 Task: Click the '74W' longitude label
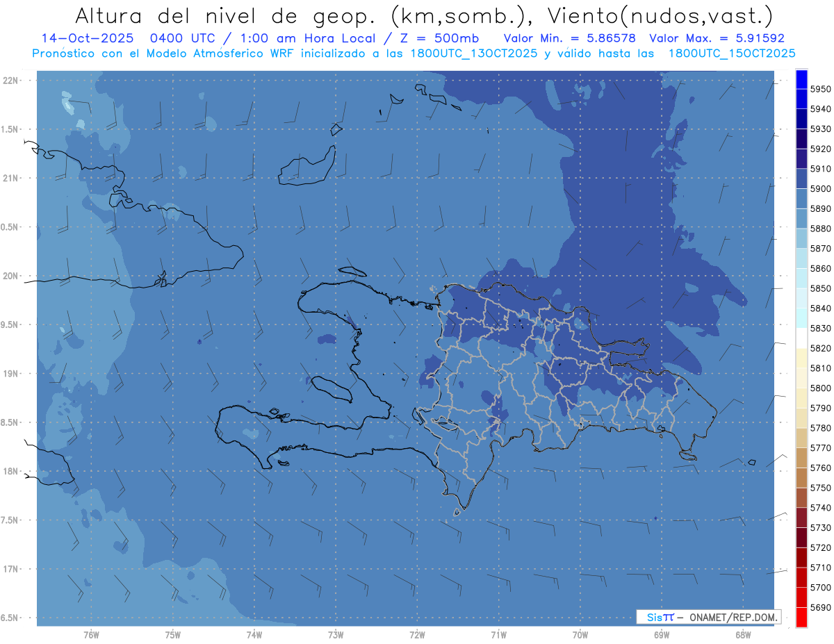pos(254,634)
